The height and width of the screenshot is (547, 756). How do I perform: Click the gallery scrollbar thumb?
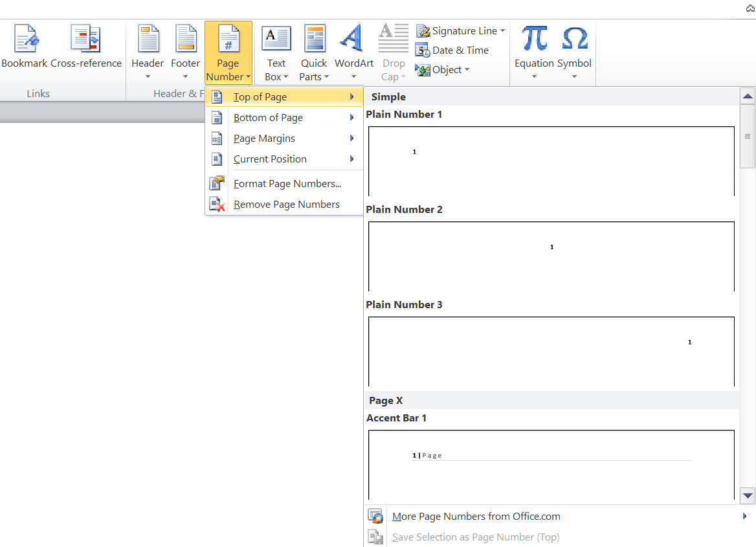748,137
